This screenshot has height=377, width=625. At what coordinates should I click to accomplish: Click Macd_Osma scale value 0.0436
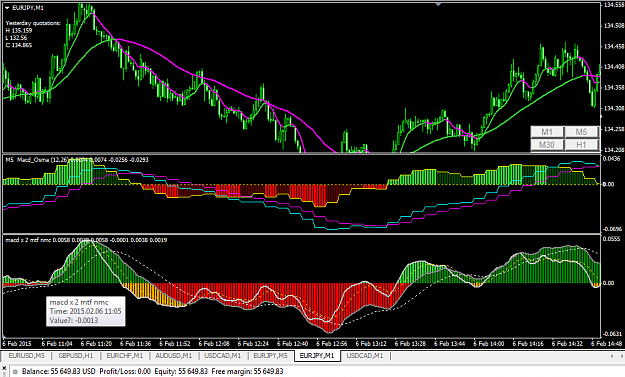point(612,159)
